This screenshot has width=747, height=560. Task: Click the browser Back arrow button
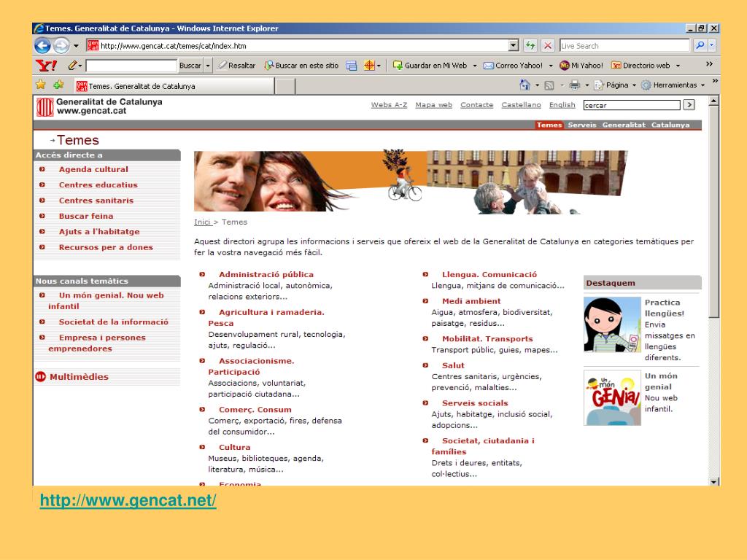click(42, 46)
